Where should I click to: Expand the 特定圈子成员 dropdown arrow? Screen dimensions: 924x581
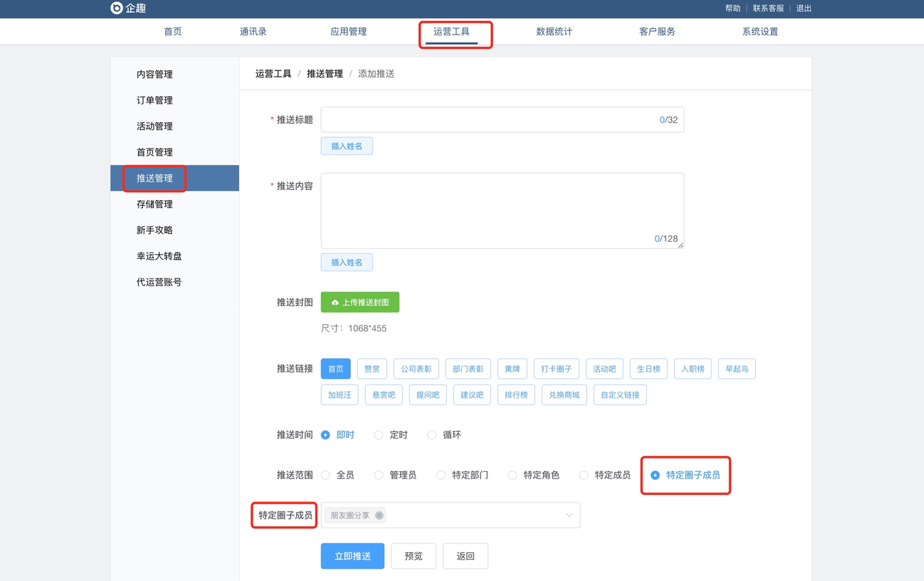pos(569,515)
